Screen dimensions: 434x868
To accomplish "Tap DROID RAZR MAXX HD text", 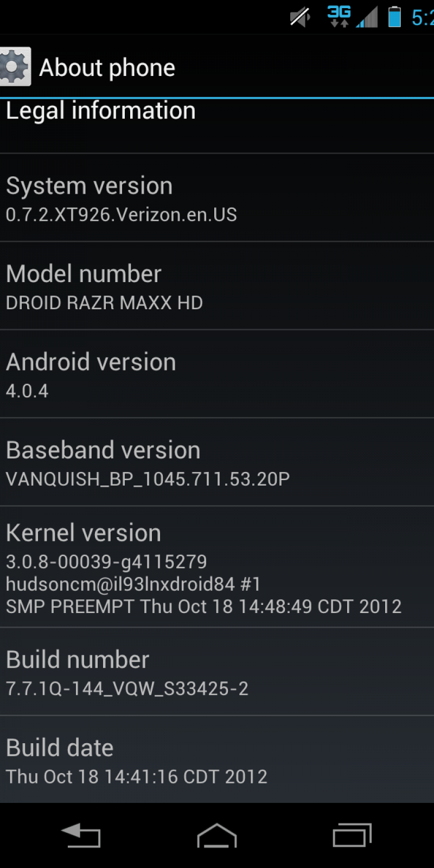I will click(x=104, y=303).
